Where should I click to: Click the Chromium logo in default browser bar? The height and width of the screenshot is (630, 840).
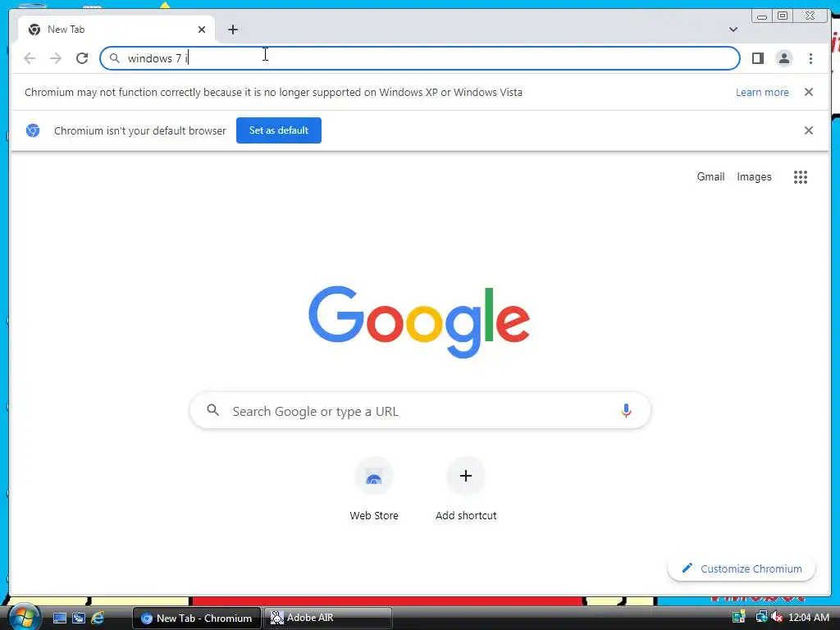click(33, 130)
